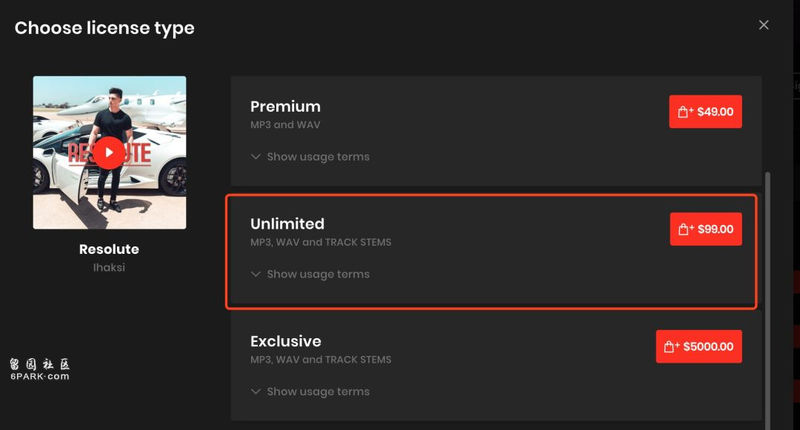The image size is (800, 430).
Task: Expand Exclusive license usage terms
Action: (310, 391)
